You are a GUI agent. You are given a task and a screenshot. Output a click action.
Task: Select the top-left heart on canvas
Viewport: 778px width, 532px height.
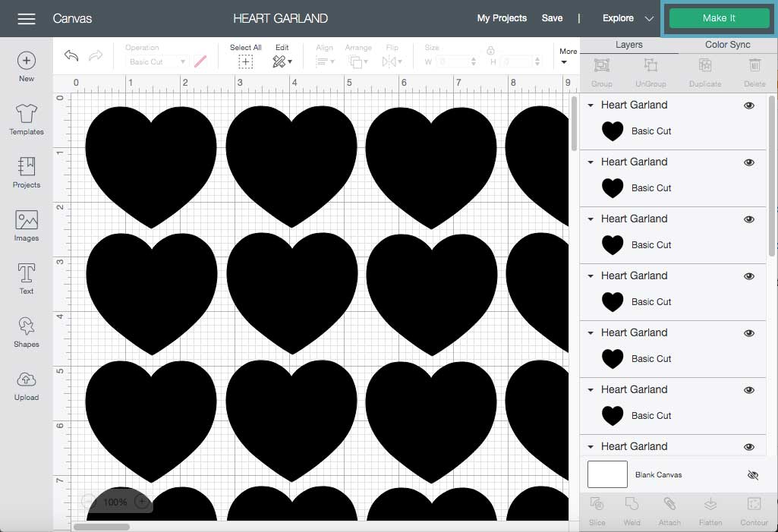151,167
